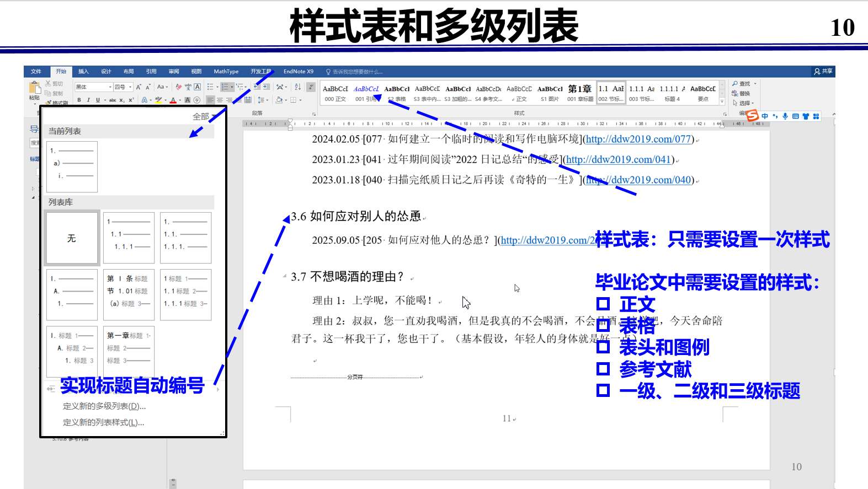
Task: Switch to the EndNote X9 tab
Action: tap(299, 72)
